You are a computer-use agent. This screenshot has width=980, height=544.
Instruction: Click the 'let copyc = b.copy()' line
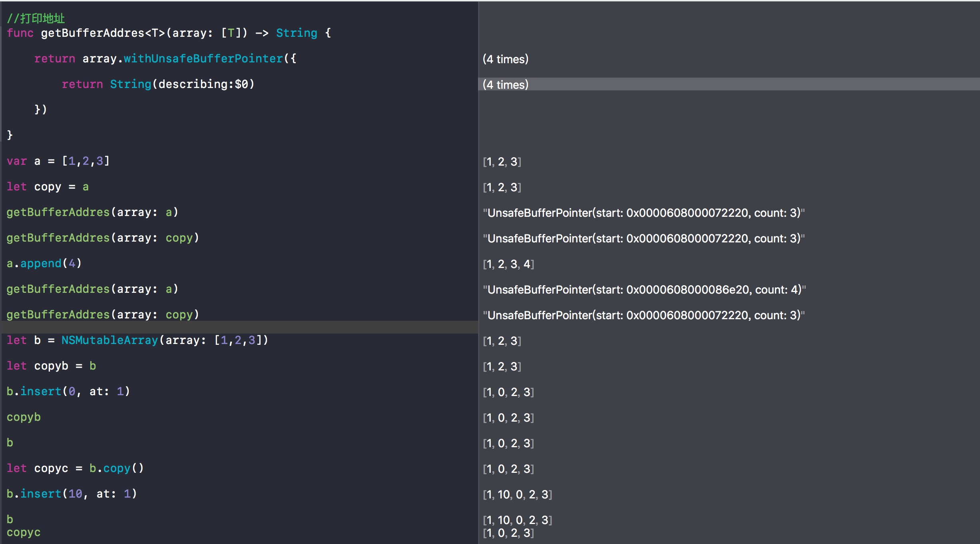[x=75, y=468]
